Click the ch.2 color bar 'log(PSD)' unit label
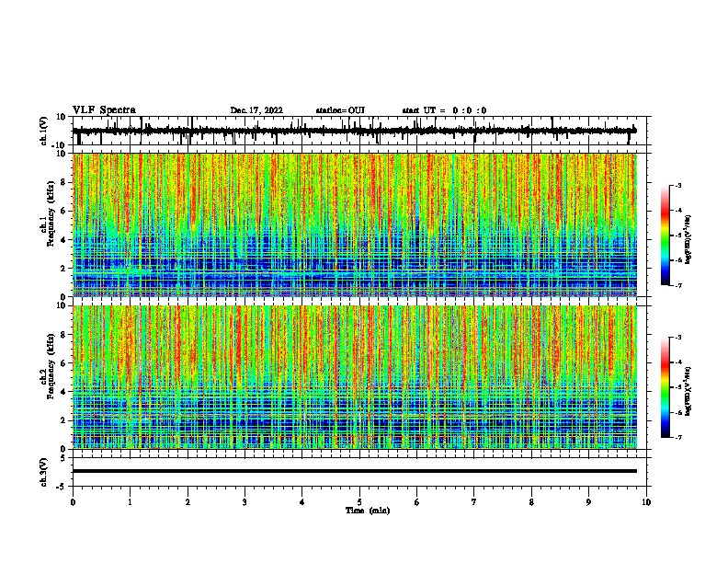 (x=688, y=391)
